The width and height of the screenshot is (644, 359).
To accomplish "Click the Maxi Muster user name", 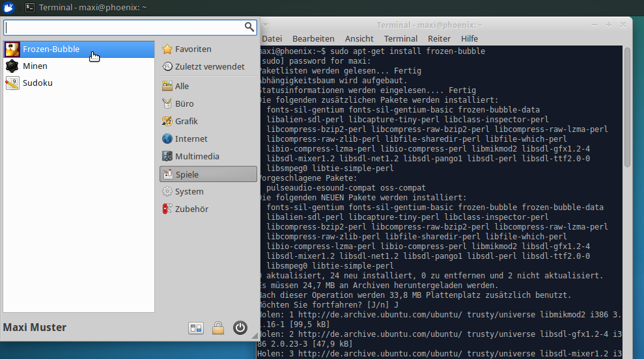I will [35, 327].
